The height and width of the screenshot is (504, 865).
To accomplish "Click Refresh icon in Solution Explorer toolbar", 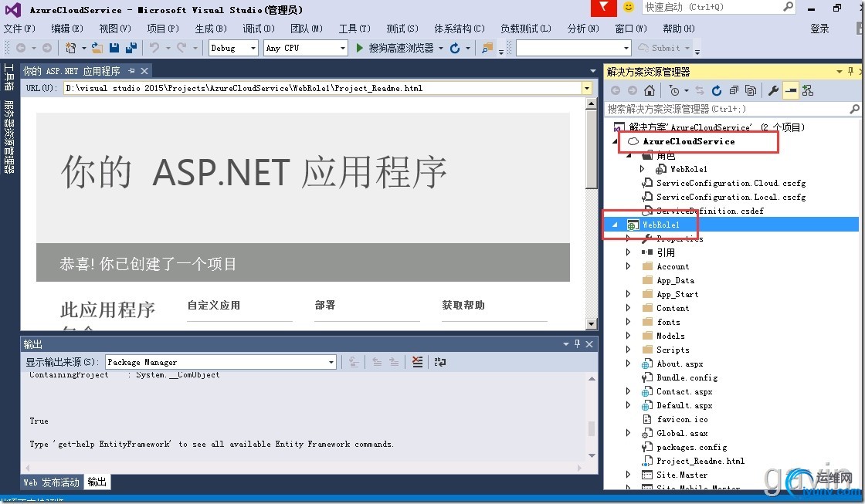I will [717, 90].
